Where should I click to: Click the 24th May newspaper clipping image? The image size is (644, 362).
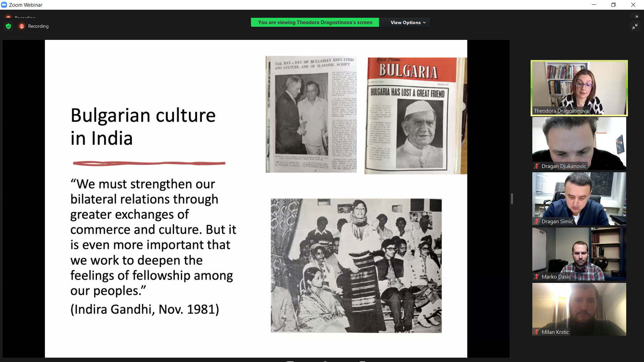pos(311,114)
